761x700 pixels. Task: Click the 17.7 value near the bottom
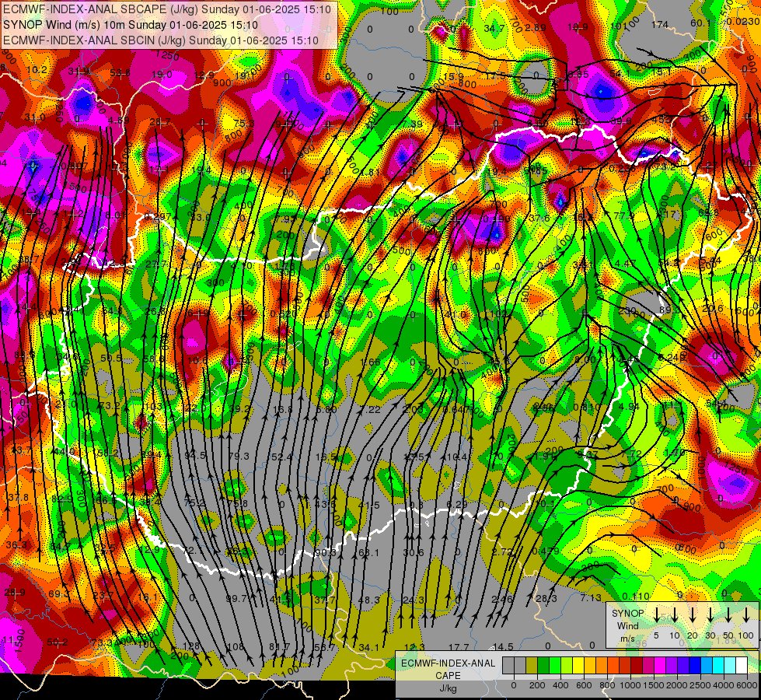coord(459,646)
